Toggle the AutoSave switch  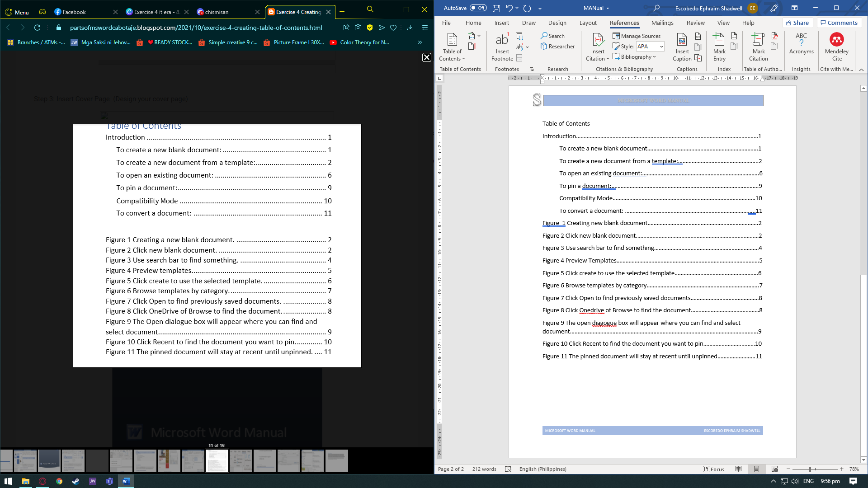pos(478,8)
